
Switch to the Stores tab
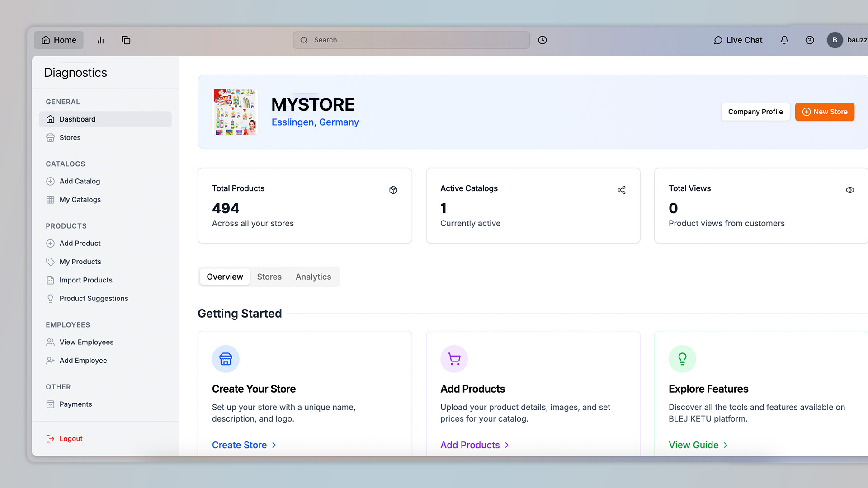click(x=269, y=277)
